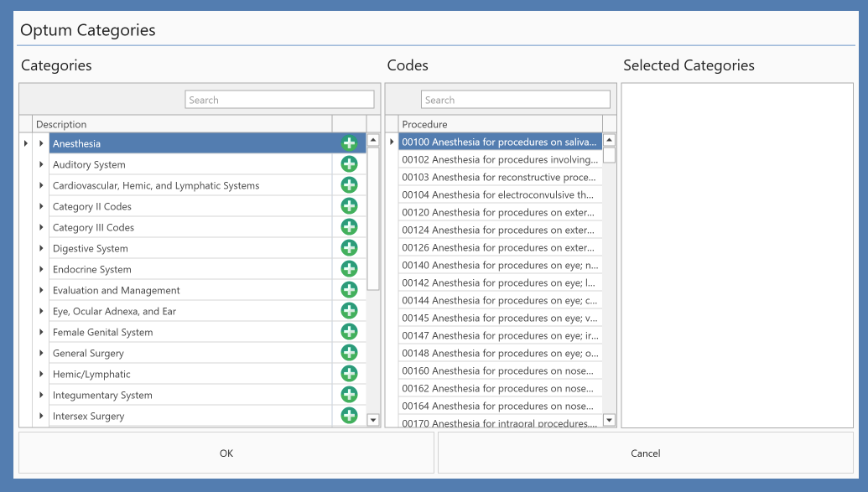Screen dimensions: 868x492
Task: Add Endocrine System via plus icon
Action: (350, 269)
